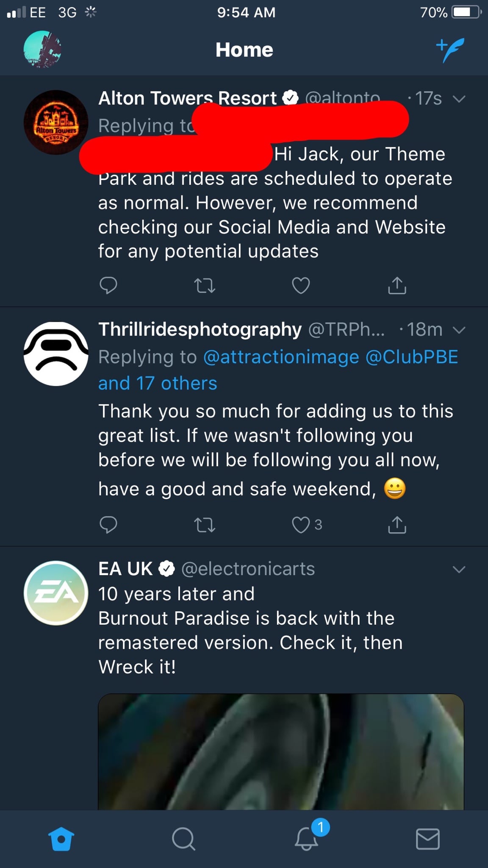488x868 pixels.
Task: Share the Thrillridesphotography tweet
Action: [397, 525]
